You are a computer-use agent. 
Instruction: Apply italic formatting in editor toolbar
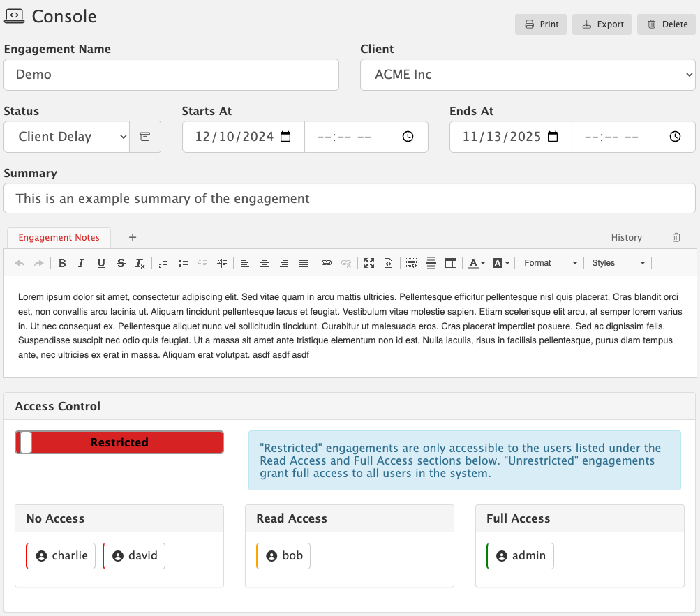pos(81,263)
